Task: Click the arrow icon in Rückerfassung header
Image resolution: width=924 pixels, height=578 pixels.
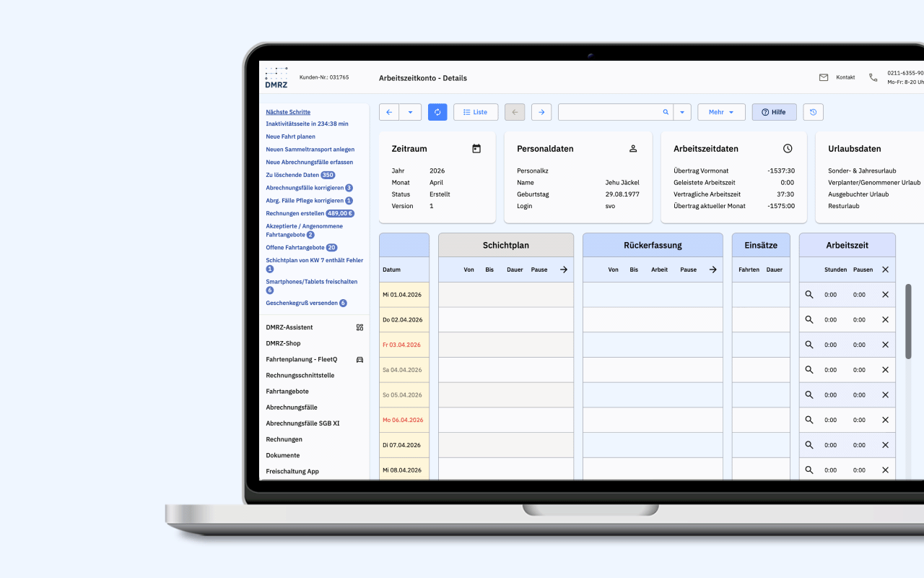Action: click(712, 269)
